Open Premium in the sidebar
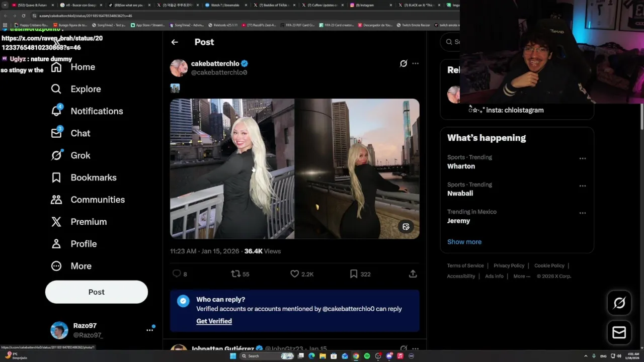 click(x=78, y=222)
